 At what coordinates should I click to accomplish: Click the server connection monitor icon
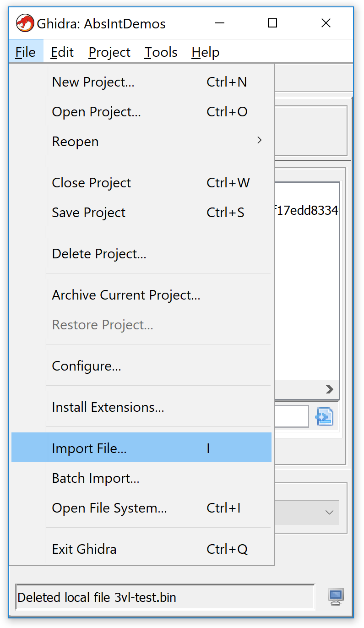coord(336,597)
